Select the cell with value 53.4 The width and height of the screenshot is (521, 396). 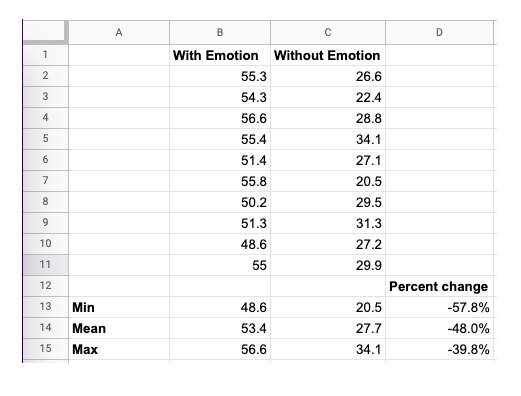point(220,328)
